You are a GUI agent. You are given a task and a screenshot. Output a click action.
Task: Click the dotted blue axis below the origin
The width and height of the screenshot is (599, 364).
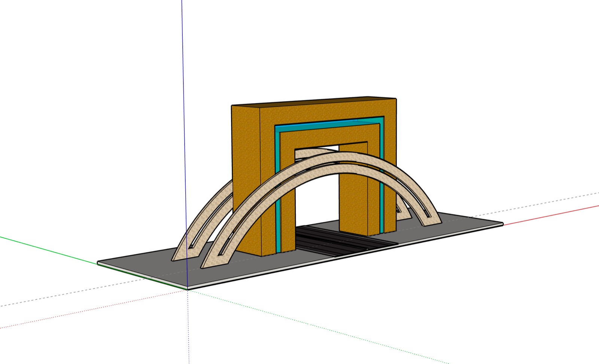click(188, 329)
